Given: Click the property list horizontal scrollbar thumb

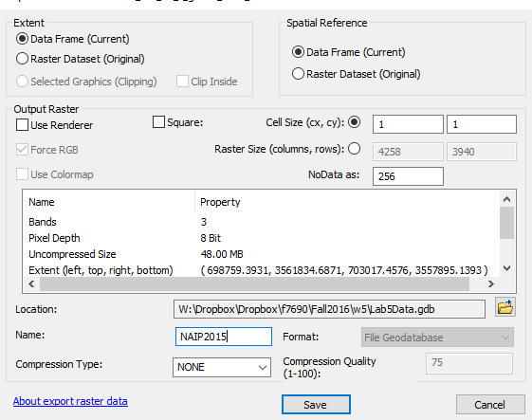Looking at the screenshot, I should (254, 283).
